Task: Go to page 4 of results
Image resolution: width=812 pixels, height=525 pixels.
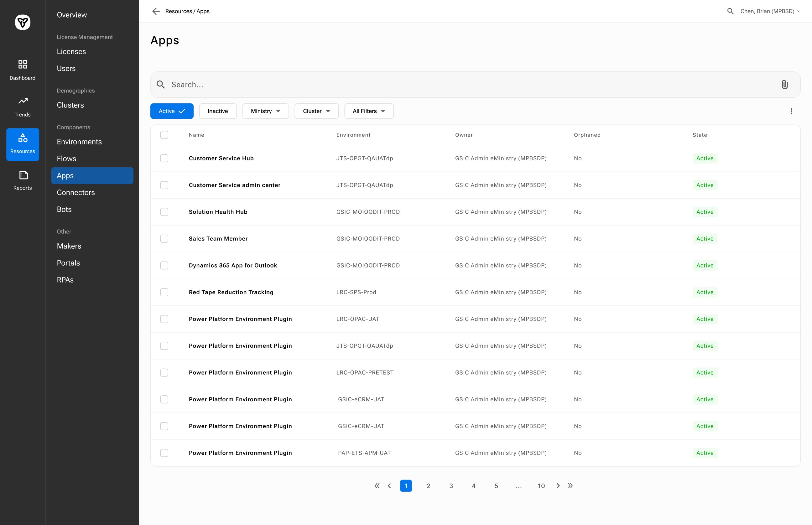Action: pyautogui.click(x=473, y=486)
